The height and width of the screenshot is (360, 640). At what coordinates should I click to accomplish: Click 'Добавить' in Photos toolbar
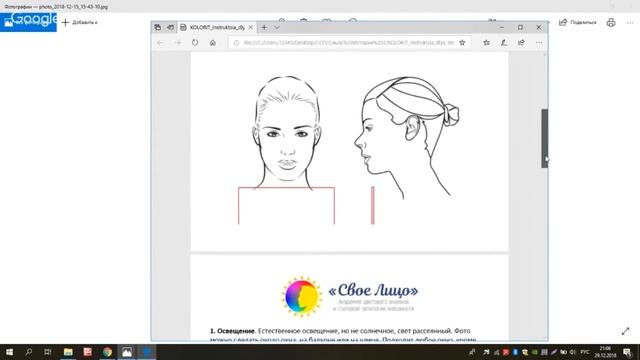click(x=80, y=22)
